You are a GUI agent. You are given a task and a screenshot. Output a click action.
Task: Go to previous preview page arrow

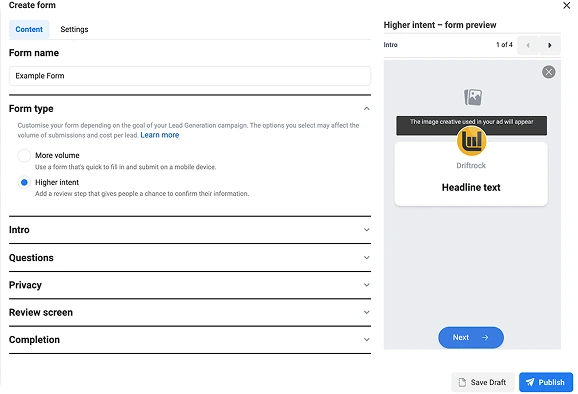pos(528,45)
